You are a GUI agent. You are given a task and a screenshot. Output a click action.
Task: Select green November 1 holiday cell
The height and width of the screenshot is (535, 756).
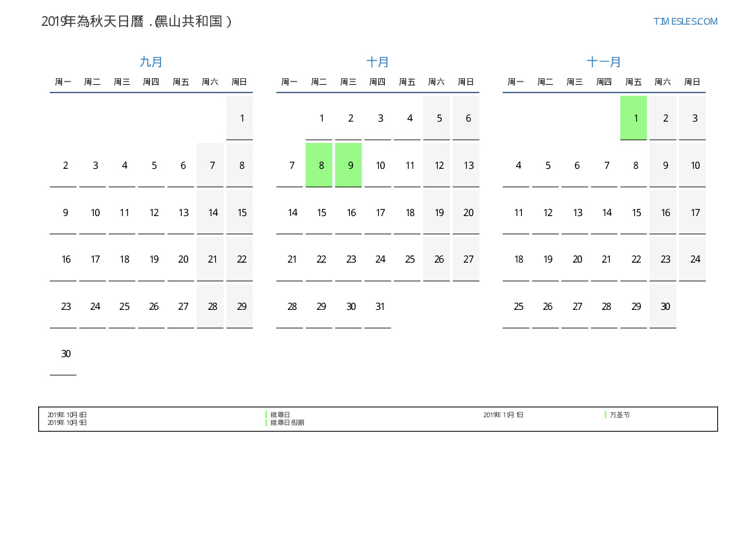(633, 118)
